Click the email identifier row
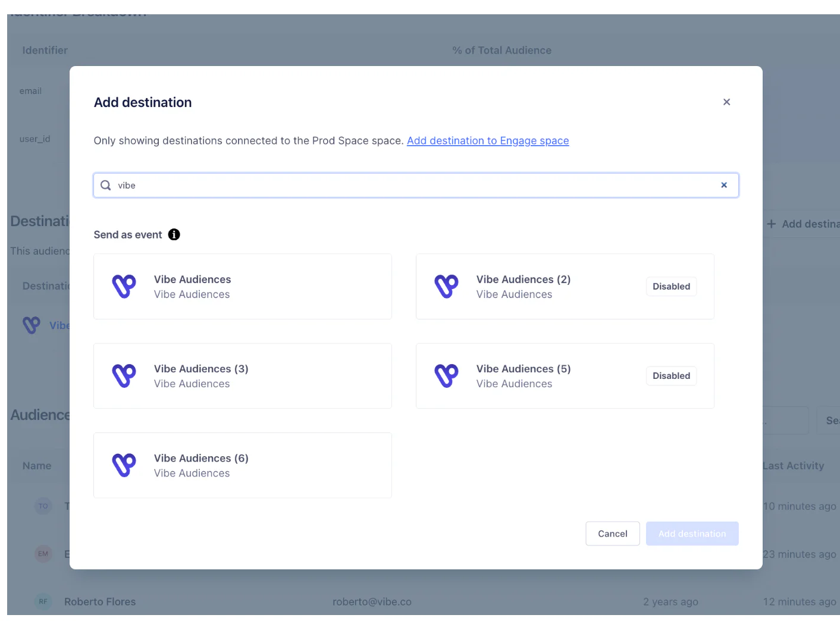 tap(30, 91)
